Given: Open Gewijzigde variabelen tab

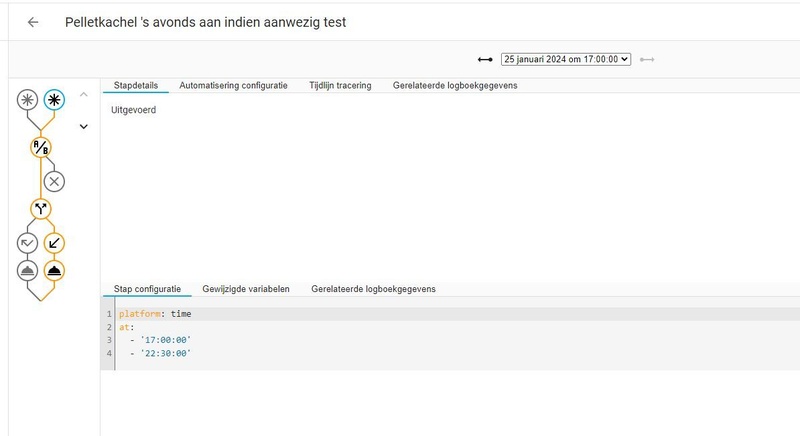Looking at the screenshot, I should [x=246, y=289].
